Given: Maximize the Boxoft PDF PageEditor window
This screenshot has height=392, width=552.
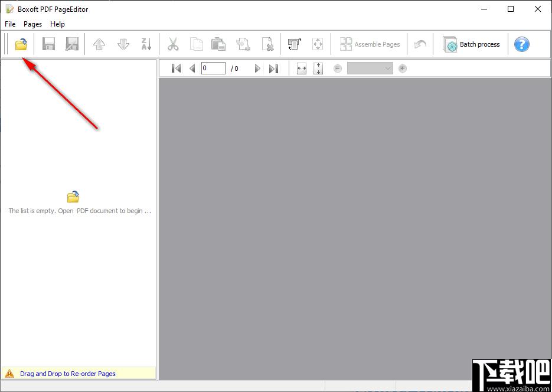Looking at the screenshot, I should (x=511, y=9).
